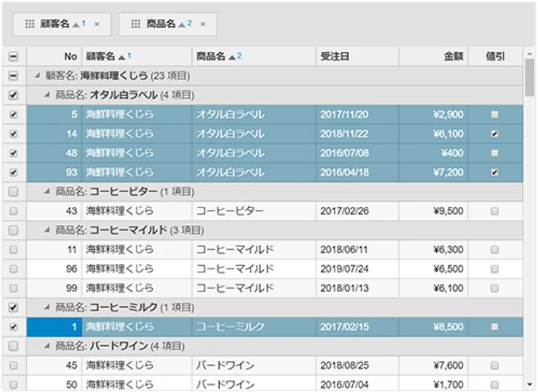
Task: Click the vertical scrollbar thumb
Action: (x=530, y=77)
